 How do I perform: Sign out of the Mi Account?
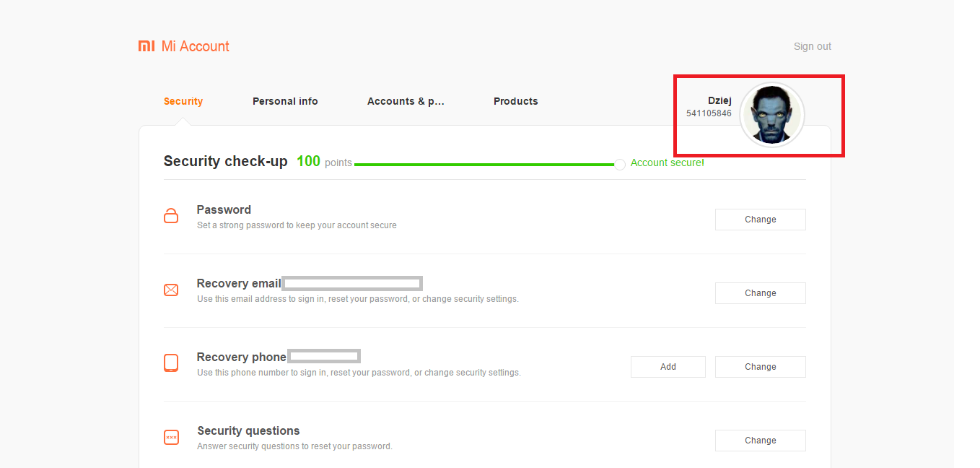812,46
